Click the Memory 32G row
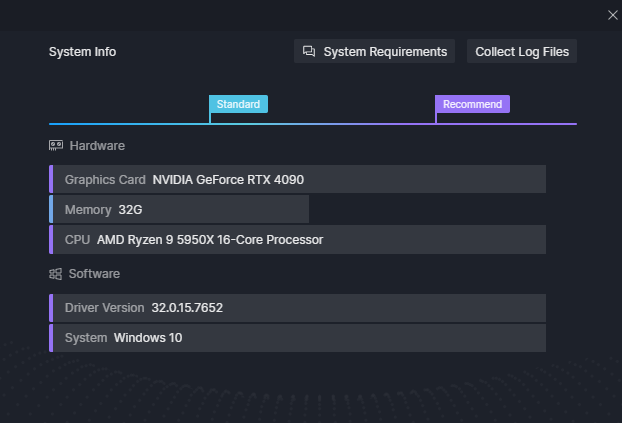 (179, 209)
